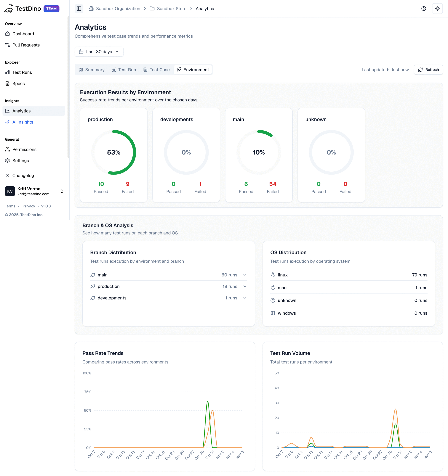
Task: Open help via question mark icon
Action: [x=424, y=9]
